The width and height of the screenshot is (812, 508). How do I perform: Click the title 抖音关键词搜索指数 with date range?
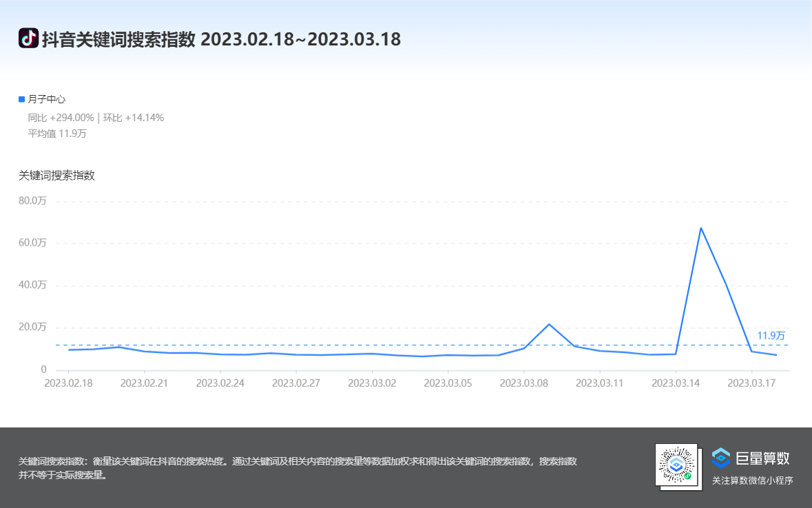221,39
